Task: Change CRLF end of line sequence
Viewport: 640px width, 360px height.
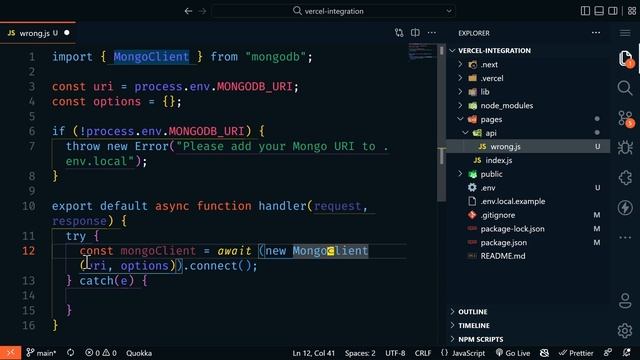Action: point(423,353)
